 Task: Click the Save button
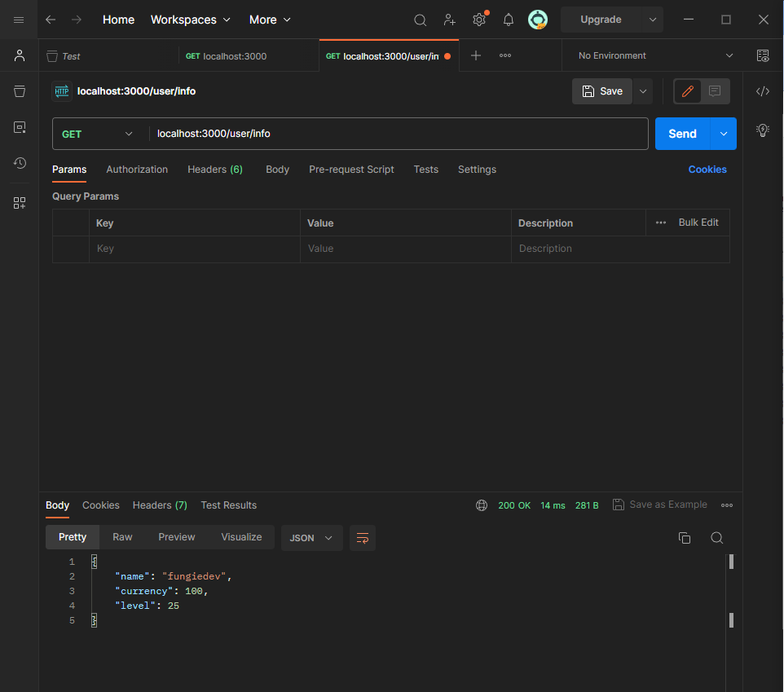[602, 91]
